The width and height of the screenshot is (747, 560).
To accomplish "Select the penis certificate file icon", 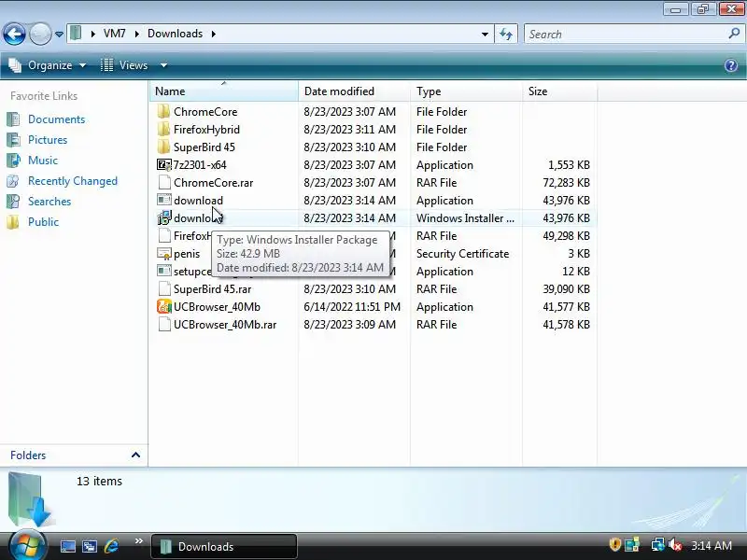I will pos(164,253).
